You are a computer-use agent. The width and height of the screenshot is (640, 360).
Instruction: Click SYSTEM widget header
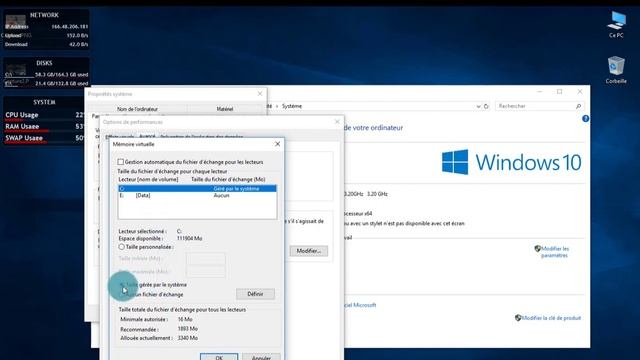(x=44, y=102)
